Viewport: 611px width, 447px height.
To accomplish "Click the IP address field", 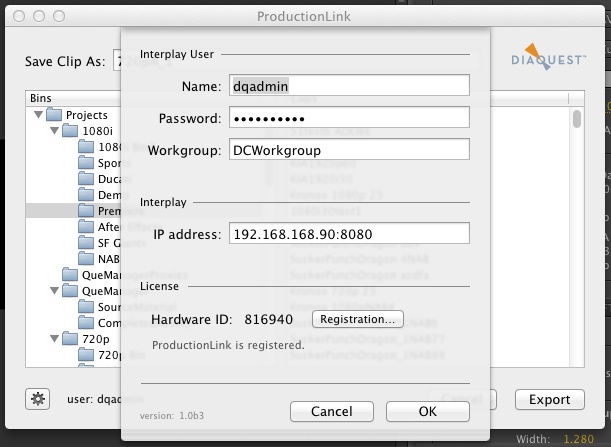I will click(x=349, y=233).
